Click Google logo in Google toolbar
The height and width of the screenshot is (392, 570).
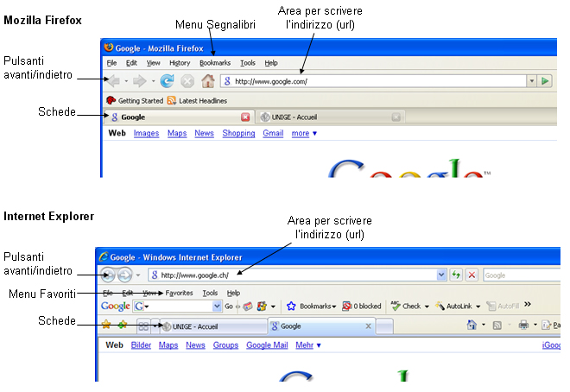(x=115, y=307)
